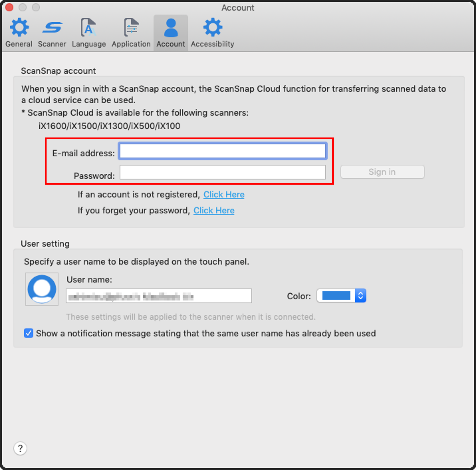
Task: Click the user avatar profile image
Action: point(42,289)
